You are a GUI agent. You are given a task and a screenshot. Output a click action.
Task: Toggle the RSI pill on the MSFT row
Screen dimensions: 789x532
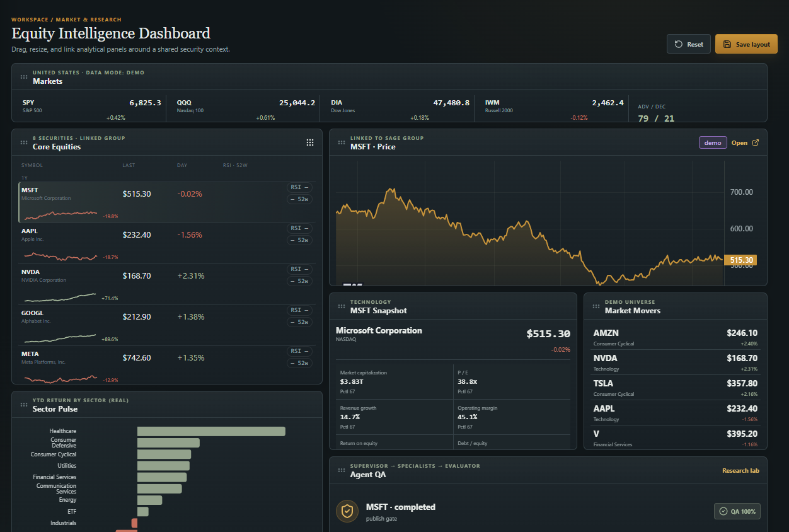[x=299, y=187]
